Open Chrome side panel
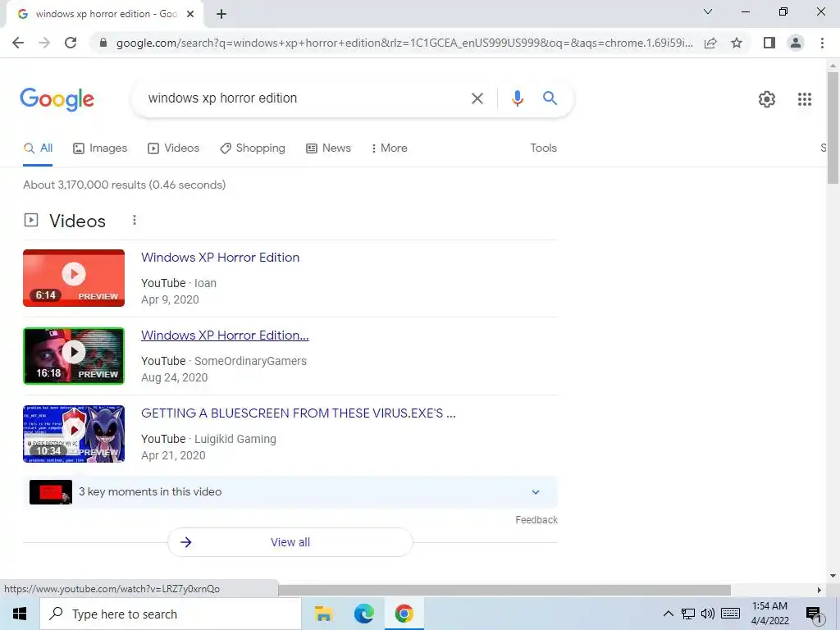Viewport: 840px width, 630px height. coord(769,43)
